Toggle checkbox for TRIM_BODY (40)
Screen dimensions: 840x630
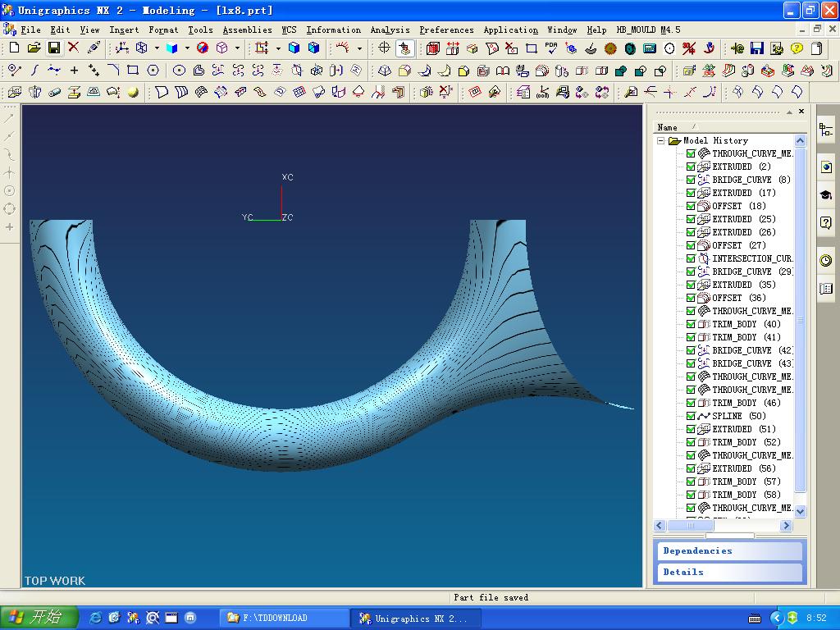pos(691,324)
